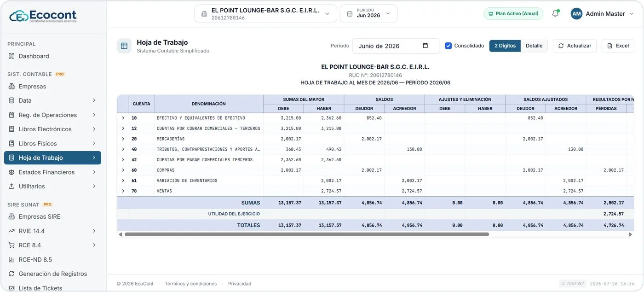Screen dimensions: 644x292
Task: Open the Privacidad link
Action: [240, 284]
